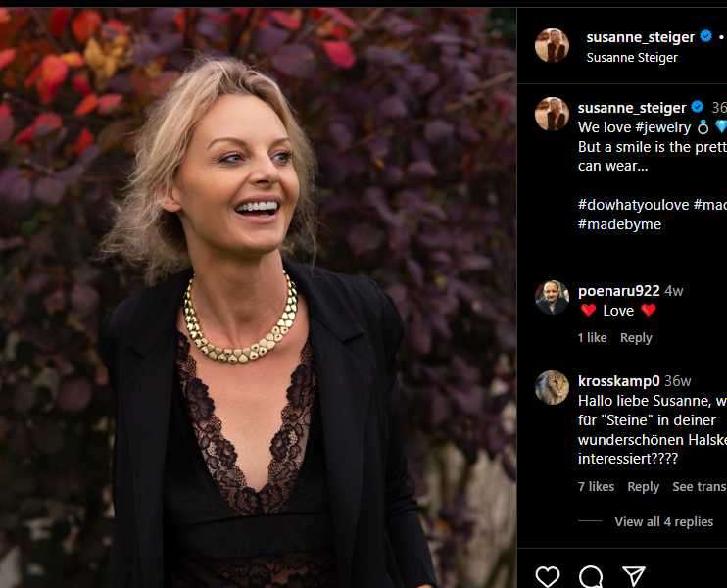This screenshot has height=588, width=727.
Task: Click the verified badge in the post header
Action: point(705,37)
